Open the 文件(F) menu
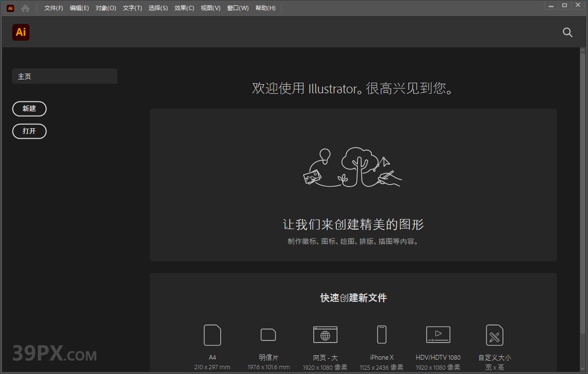Image resolution: width=588 pixels, height=374 pixels. point(54,8)
